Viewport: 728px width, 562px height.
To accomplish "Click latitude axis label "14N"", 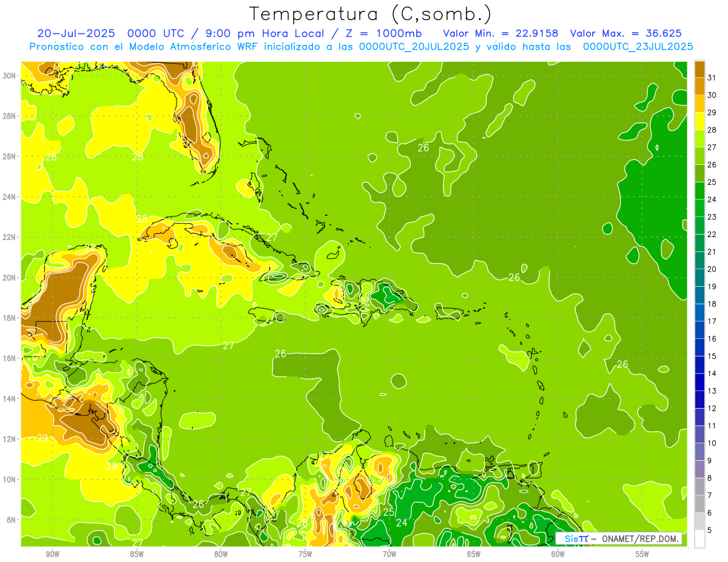I will coord(10,398).
